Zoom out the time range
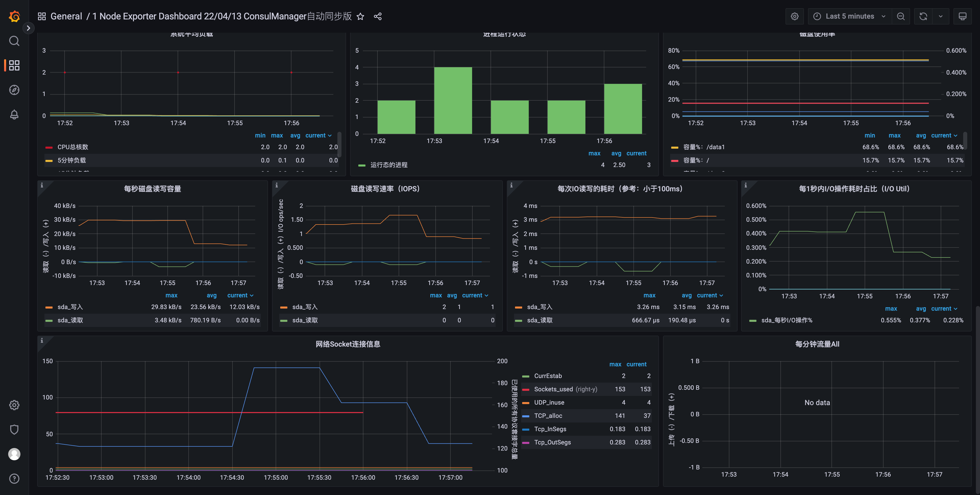 coord(900,16)
